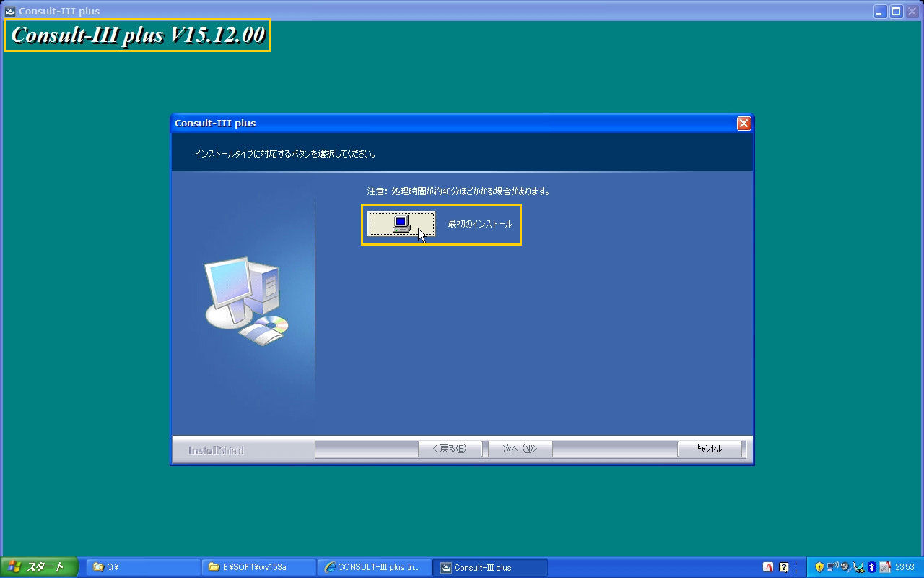Select Consult-III plus taskbar button

[x=490, y=567]
